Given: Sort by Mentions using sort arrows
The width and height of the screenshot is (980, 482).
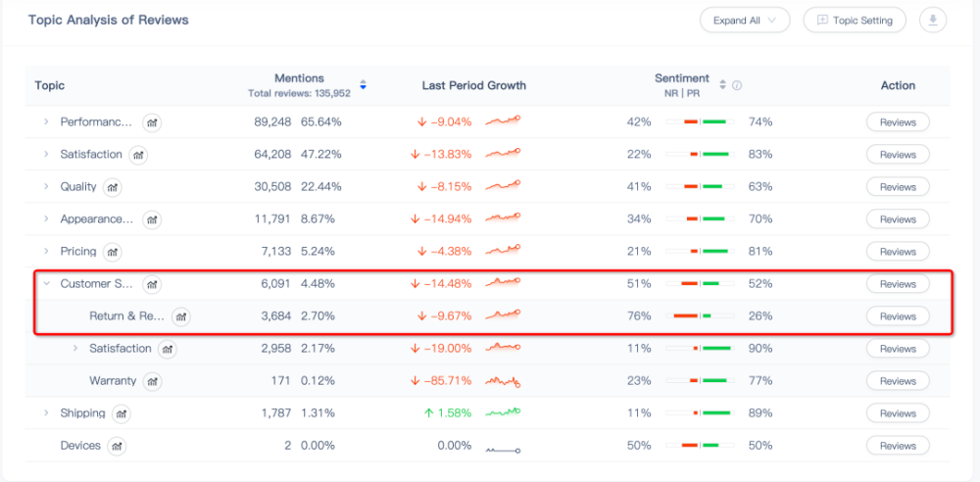Looking at the screenshot, I should pyautogui.click(x=363, y=85).
